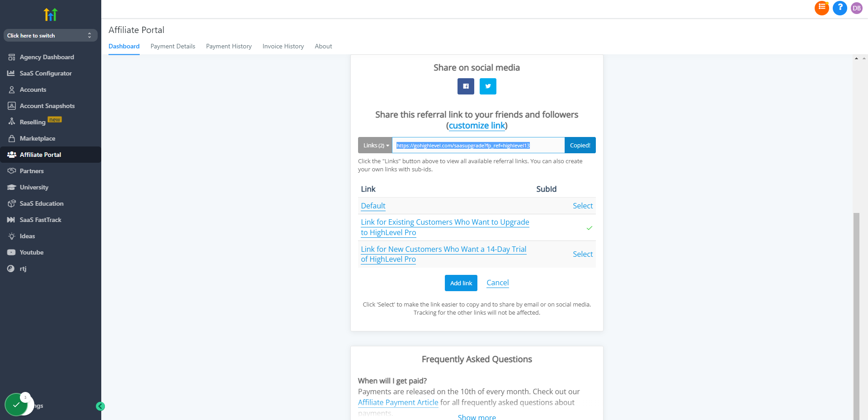
Task: Click the Cancel link
Action: (x=498, y=283)
